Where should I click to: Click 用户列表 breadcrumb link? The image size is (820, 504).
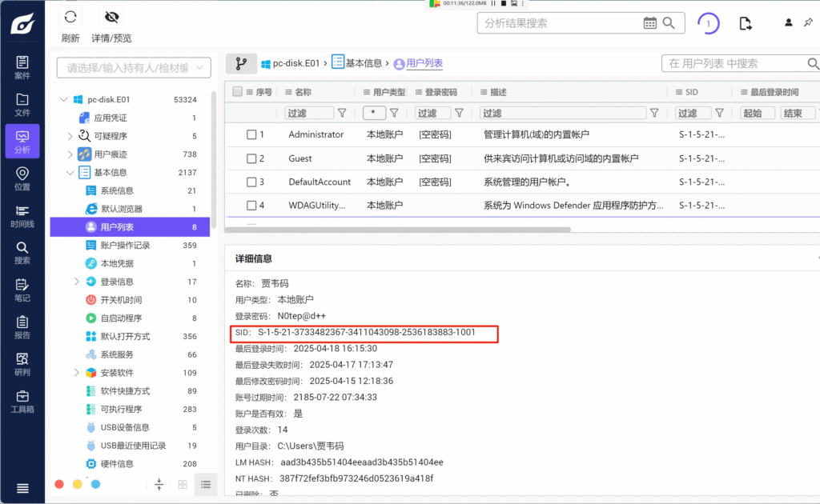point(418,63)
